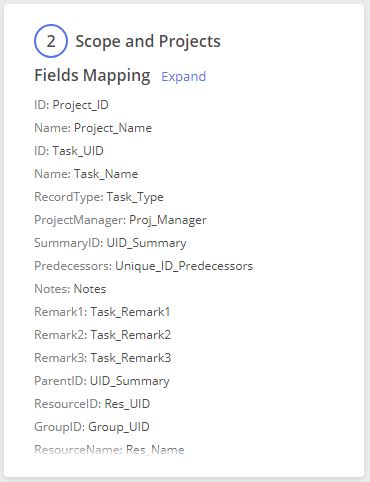Click the Name: Task_Name mapping entry
Screen dimensions: 370x482
pyautogui.click(x=86, y=174)
